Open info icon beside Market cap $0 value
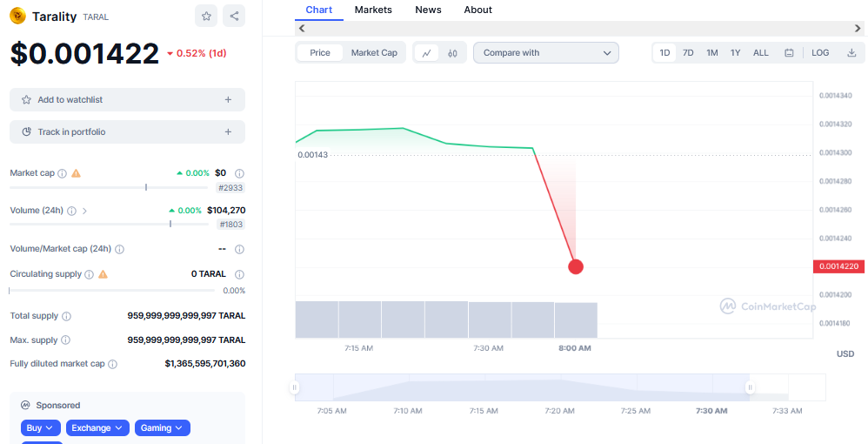The width and height of the screenshot is (868, 444). pyautogui.click(x=239, y=173)
